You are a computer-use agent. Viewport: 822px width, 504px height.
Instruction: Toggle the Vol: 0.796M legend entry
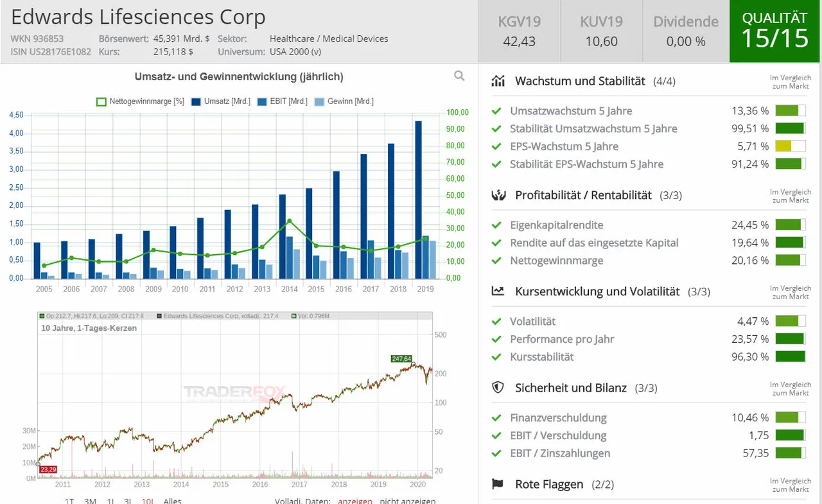(x=311, y=316)
